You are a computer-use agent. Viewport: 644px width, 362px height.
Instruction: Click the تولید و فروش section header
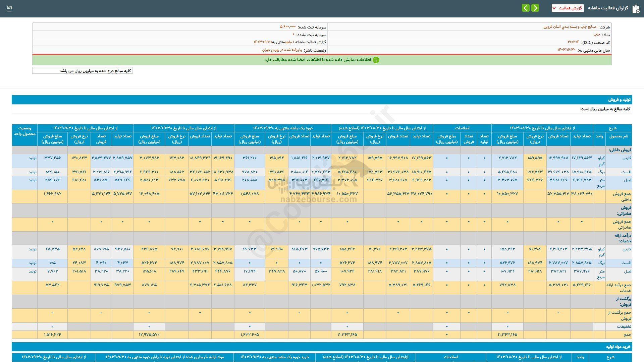619,100
